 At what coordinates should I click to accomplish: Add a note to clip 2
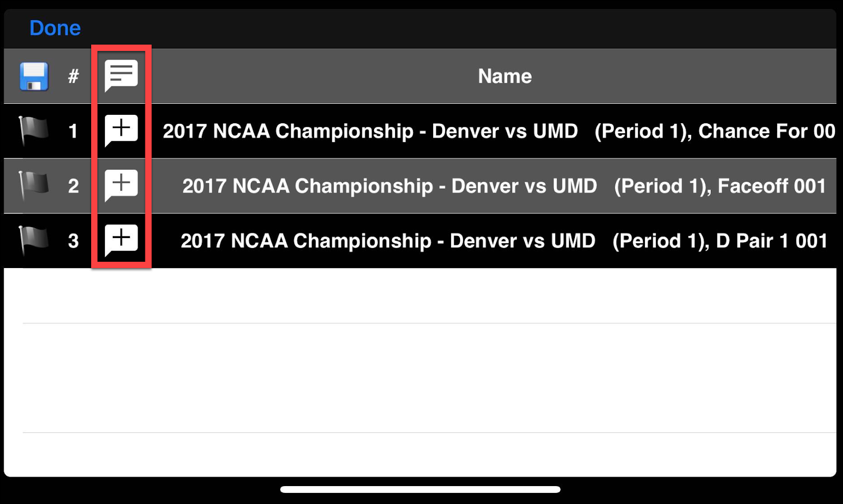pyautogui.click(x=121, y=185)
